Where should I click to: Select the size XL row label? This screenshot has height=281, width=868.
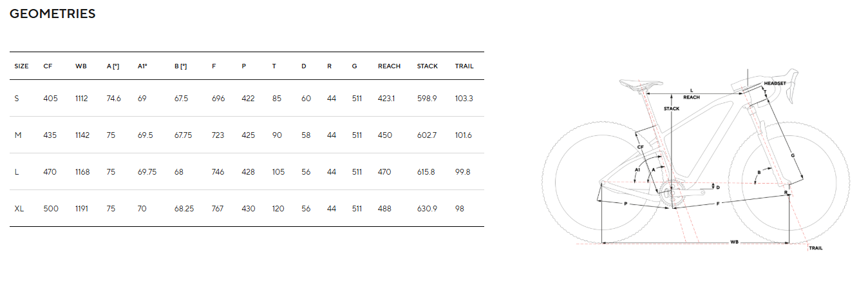19,208
